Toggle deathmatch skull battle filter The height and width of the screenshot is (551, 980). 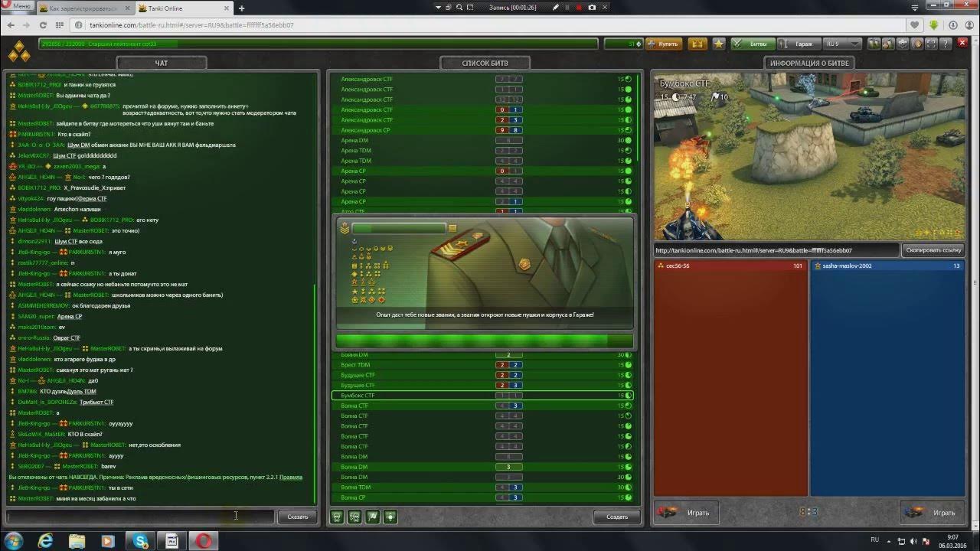click(336, 517)
